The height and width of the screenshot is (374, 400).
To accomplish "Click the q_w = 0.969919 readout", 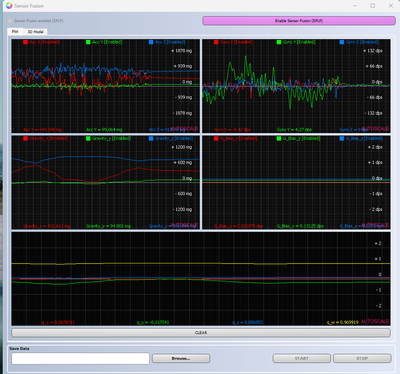I will [x=342, y=322].
